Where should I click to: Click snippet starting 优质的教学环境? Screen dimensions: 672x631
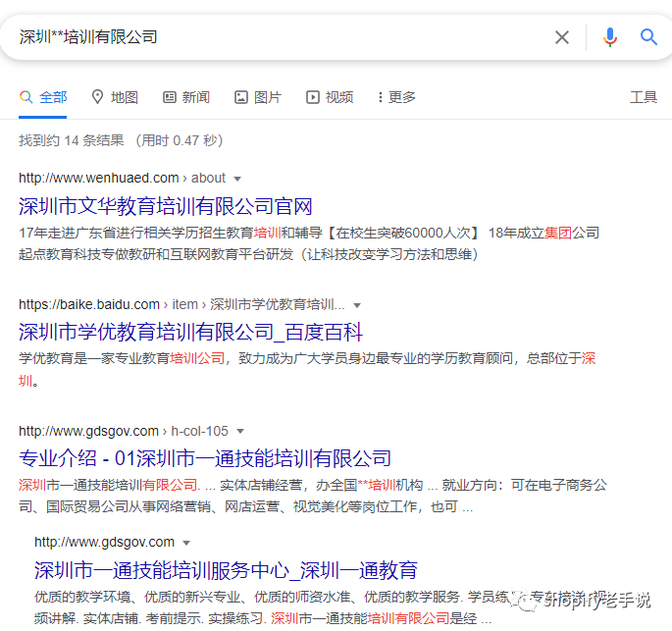321,607
